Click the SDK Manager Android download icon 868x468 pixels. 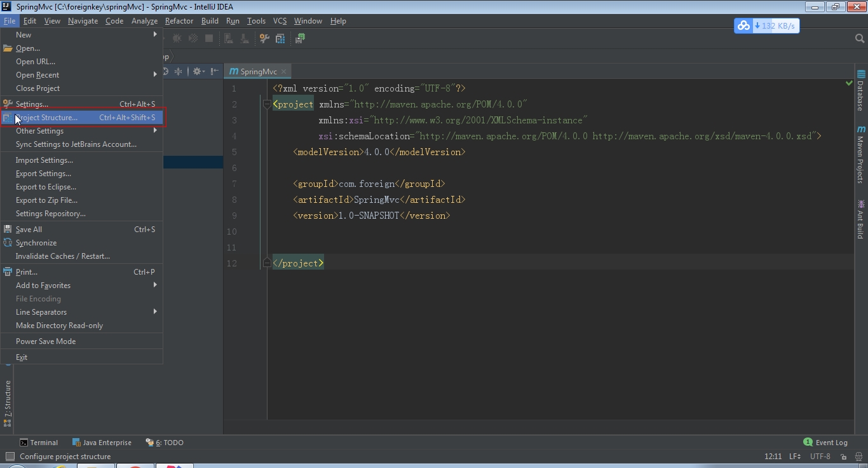(x=245, y=38)
